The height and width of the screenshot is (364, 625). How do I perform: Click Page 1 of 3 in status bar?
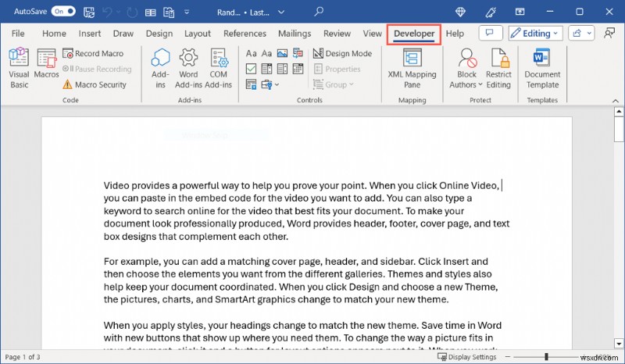[x=23, y=357]
